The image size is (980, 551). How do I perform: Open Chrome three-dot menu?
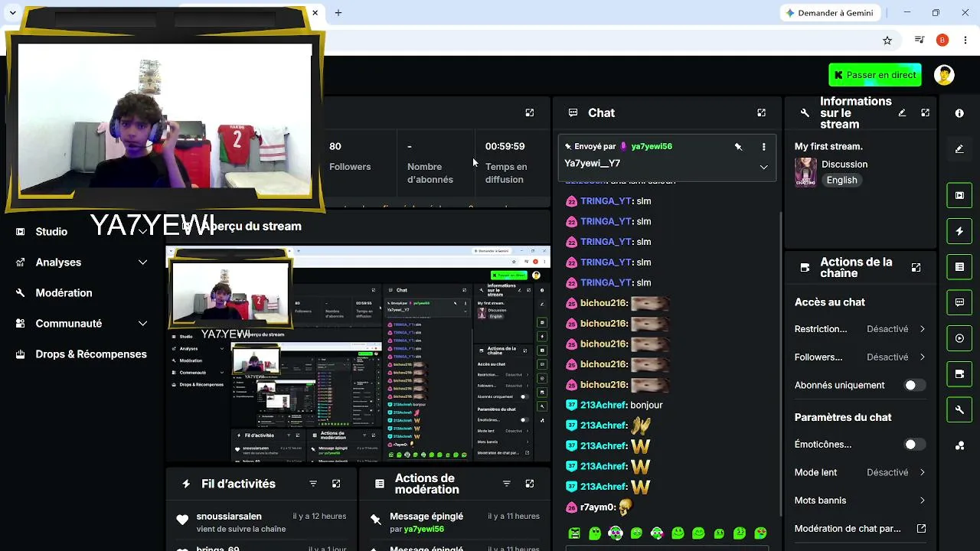coord(965,40)
